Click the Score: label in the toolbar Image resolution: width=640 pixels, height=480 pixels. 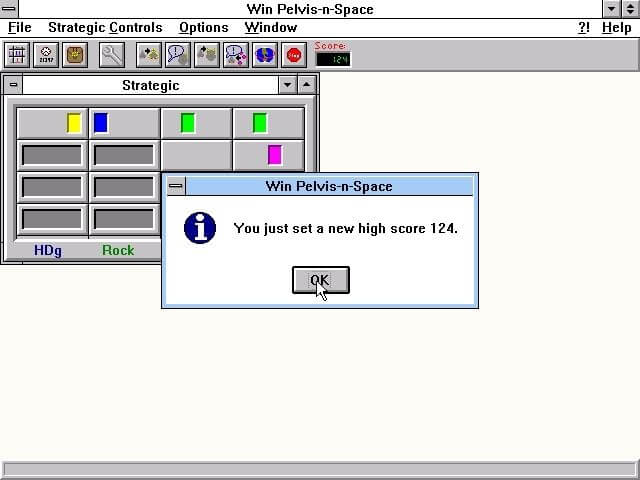click(330, 46)
